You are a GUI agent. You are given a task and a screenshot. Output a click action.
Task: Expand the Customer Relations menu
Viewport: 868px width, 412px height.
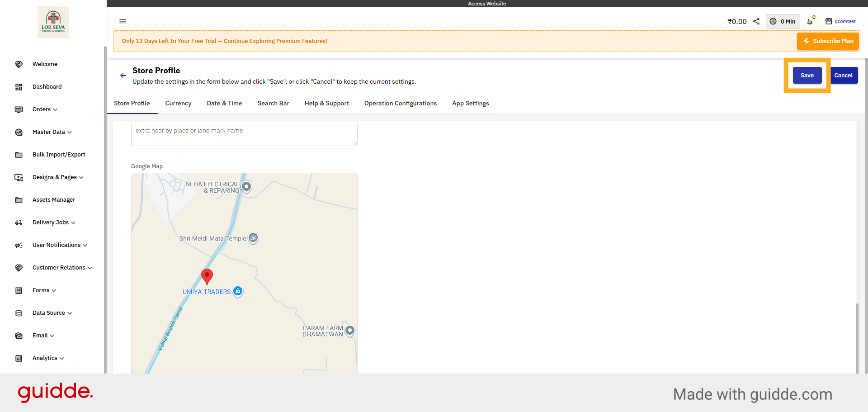tap(90, 268)
